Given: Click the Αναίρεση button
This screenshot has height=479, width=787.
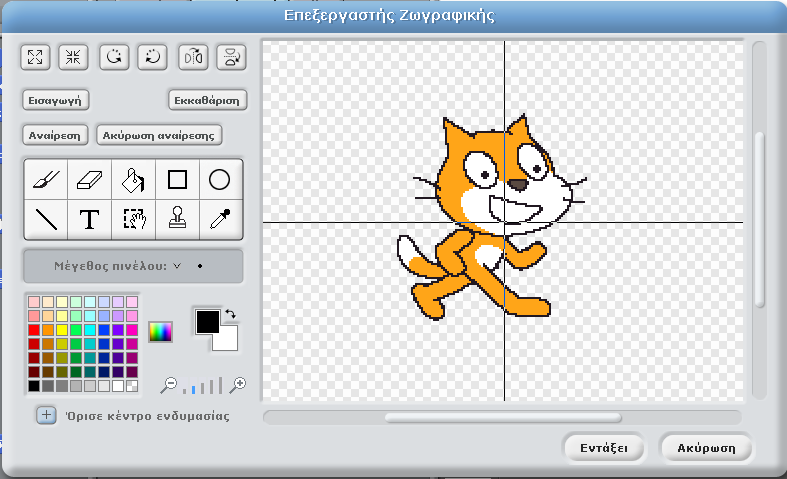Looking at the screenshot, I should 55,135.
